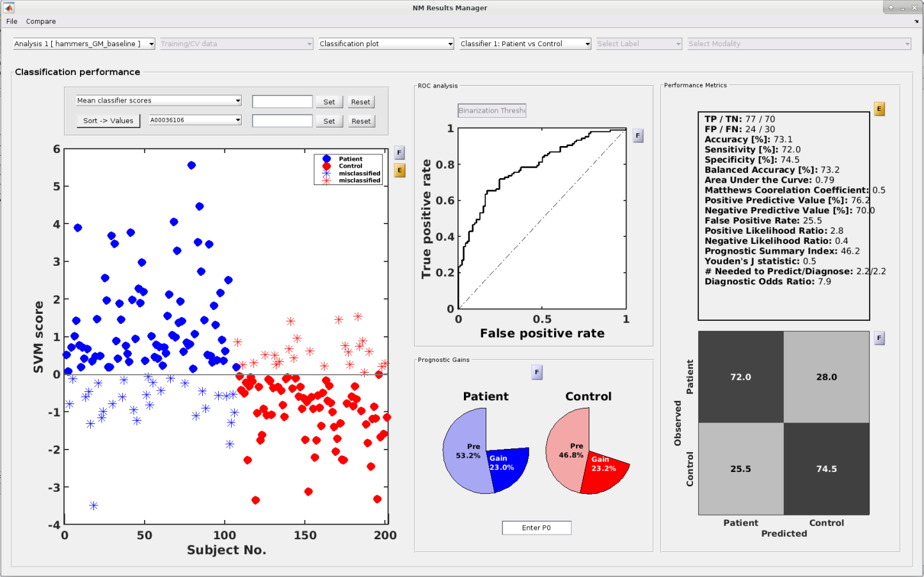The height and width of the screenshot is (577, 924).
Task: Click the False positive rate axis label
Action: tap(542, 334)
